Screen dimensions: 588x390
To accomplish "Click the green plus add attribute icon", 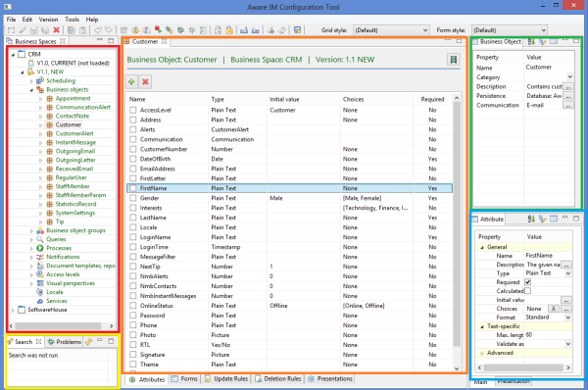I will 131,81.
